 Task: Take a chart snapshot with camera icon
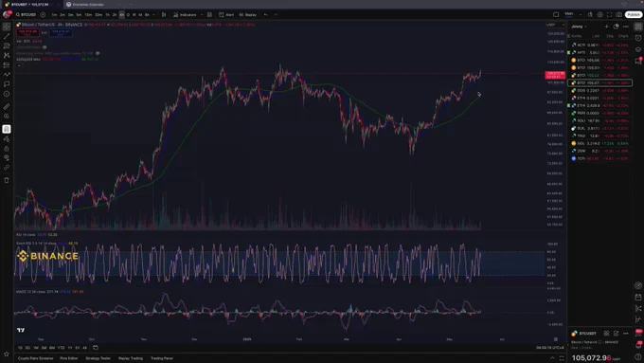(x=619, y=15)
